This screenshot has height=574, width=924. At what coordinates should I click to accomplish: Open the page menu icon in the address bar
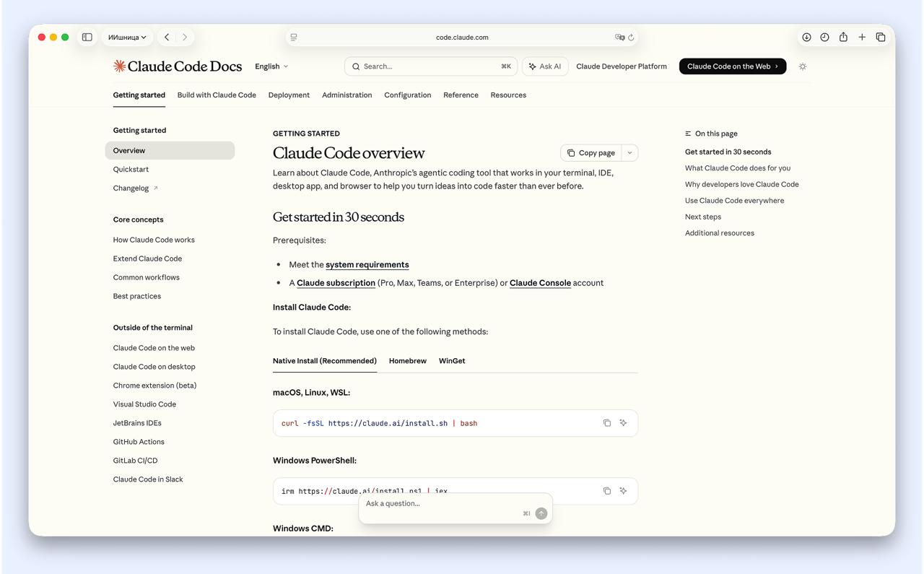(x=294, y=38)
